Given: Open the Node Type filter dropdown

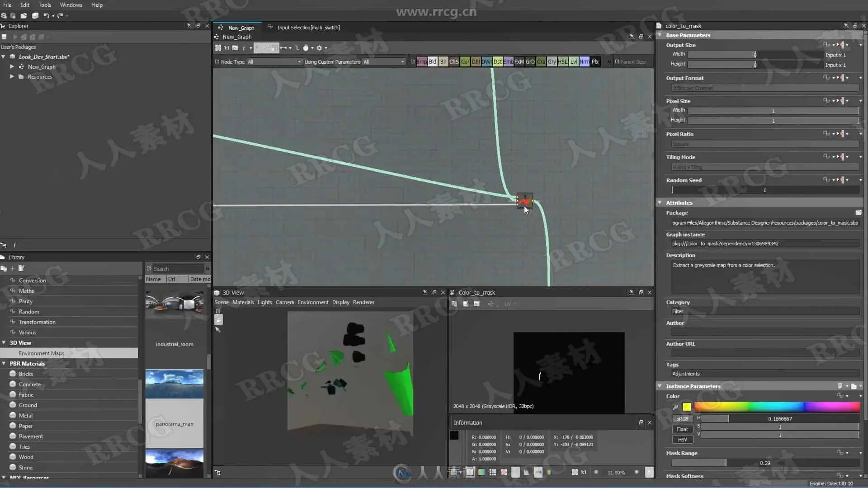Looking at the screenshot, I should (x=274, y=62).
